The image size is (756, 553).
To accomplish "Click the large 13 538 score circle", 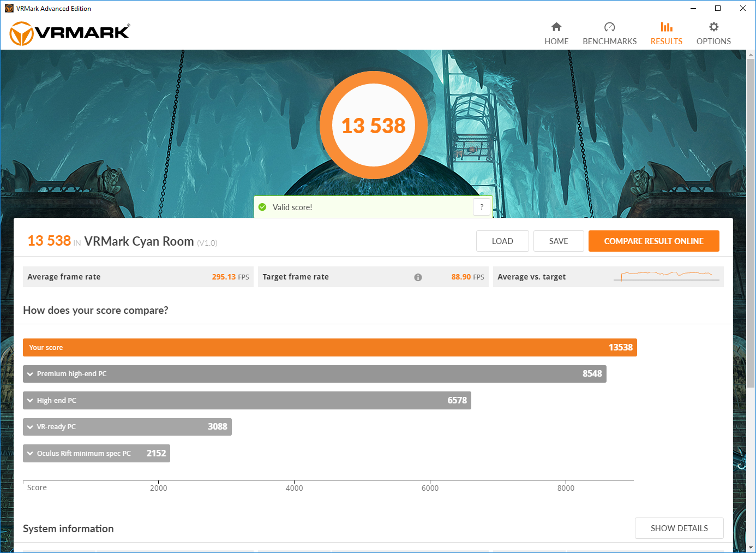I will click(x=374, y=125).
